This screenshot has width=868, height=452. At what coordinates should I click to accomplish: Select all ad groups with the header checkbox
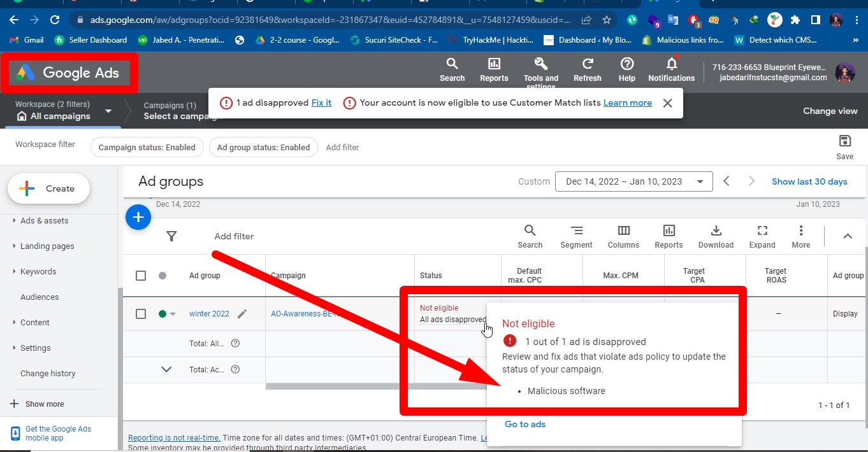(141, 276)
